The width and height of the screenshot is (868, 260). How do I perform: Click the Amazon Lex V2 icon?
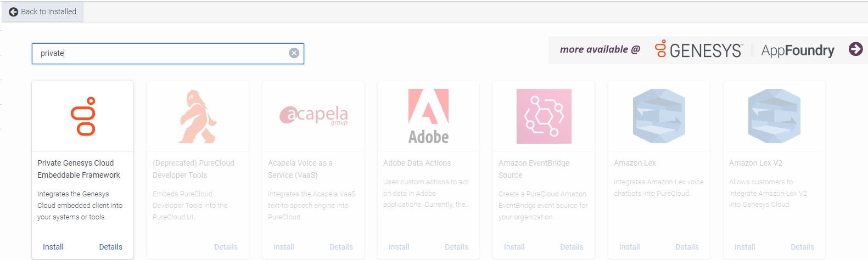tap(774, 116)
